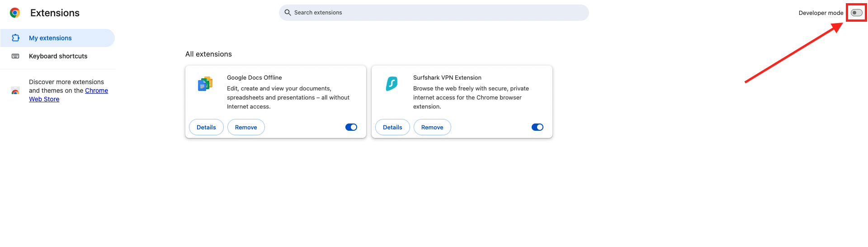Follow the Chrome Web Store link
Viewport: 868px width, 247px height.
(96, 90)
